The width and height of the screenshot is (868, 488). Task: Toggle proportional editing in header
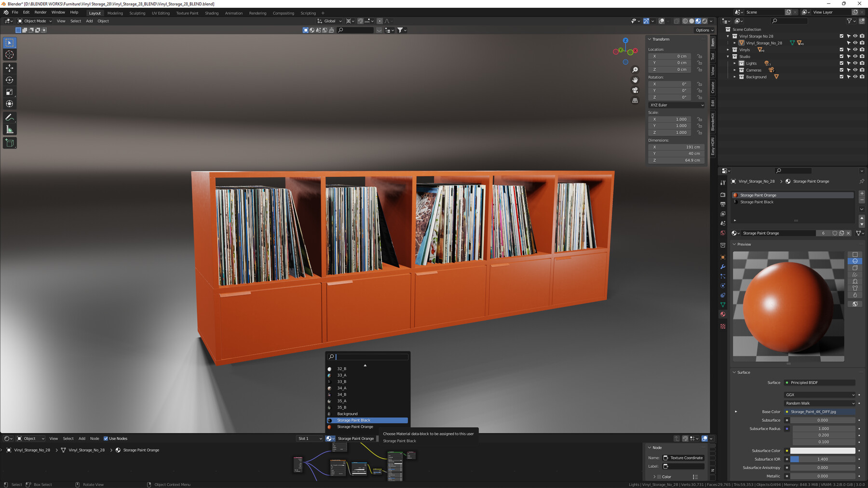(380, 21)
